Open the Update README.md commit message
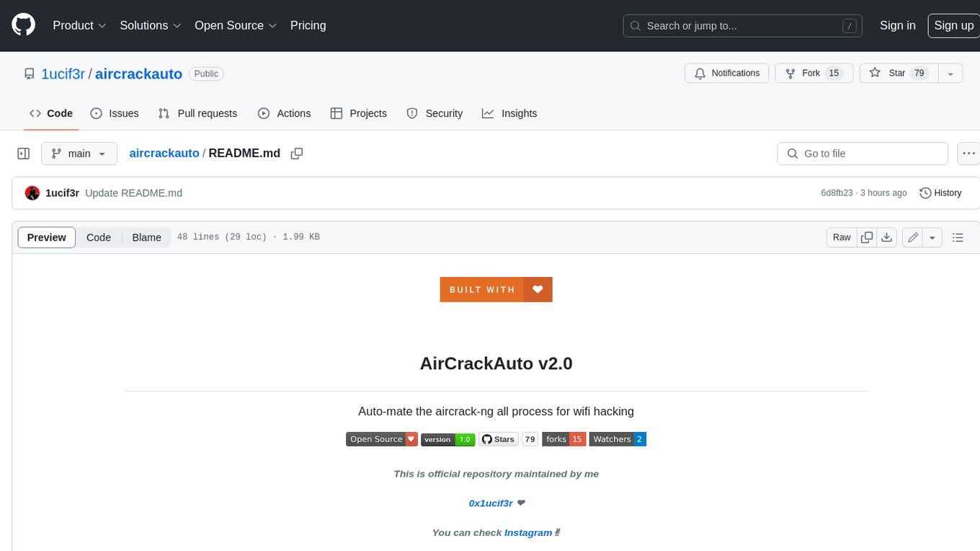This screenshot has width=980, height=551. tap(133, 193)
